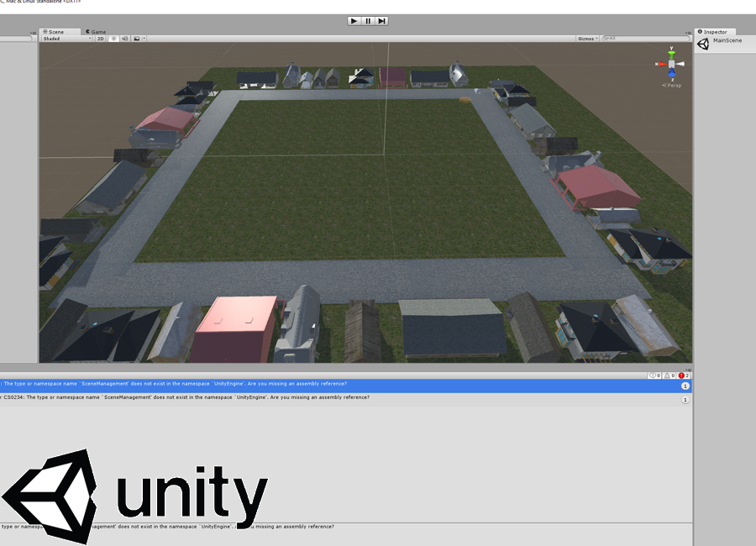This screenshot has height=546, width=756.
Task: Click the Step frame button
Action: pyautogui.click(x=381, y=20)
